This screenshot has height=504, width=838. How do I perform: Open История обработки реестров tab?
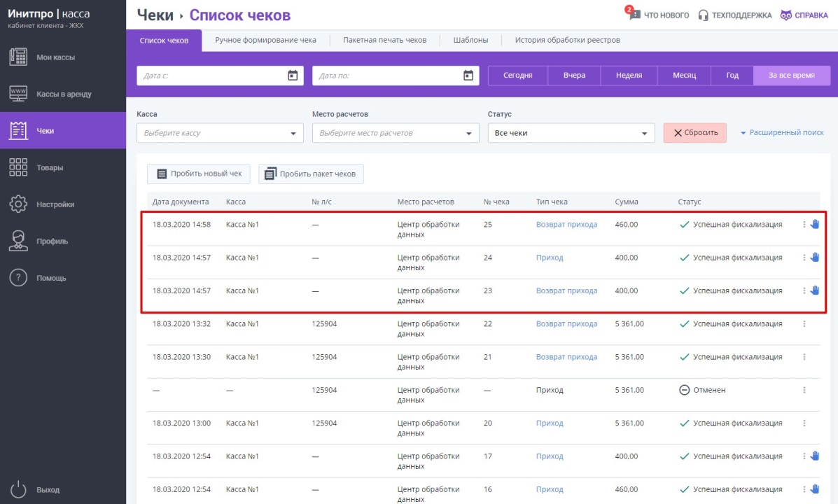coord(568,40)
